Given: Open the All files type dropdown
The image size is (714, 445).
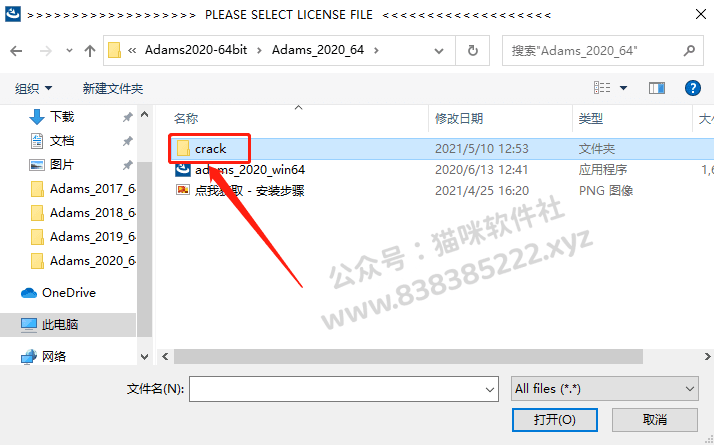Looking at the screenshot, I should [x=605, y=389].
